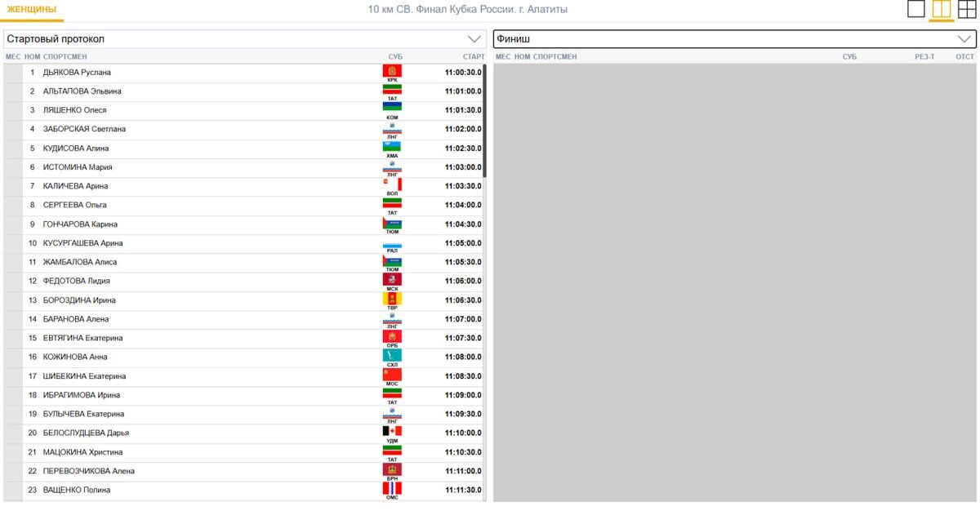This screenshot has width=980, height=515.
Task: Select athlete СЕРГЕЕВА Ольга
Action: click(75, 205)
